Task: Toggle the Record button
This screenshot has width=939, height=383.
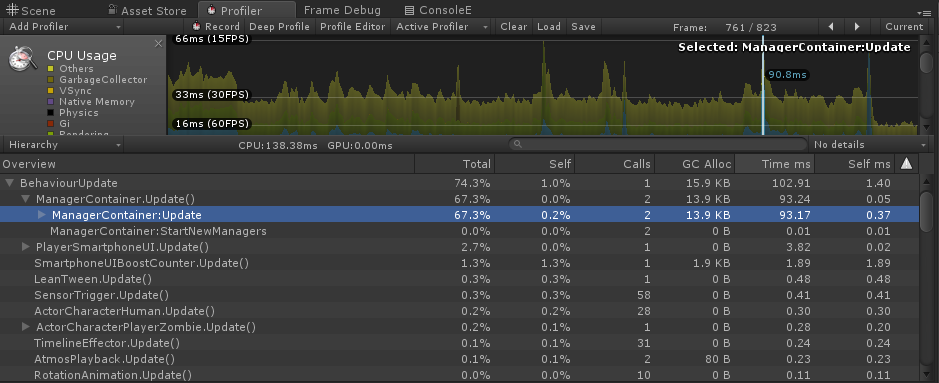Action: pos(216,26)
